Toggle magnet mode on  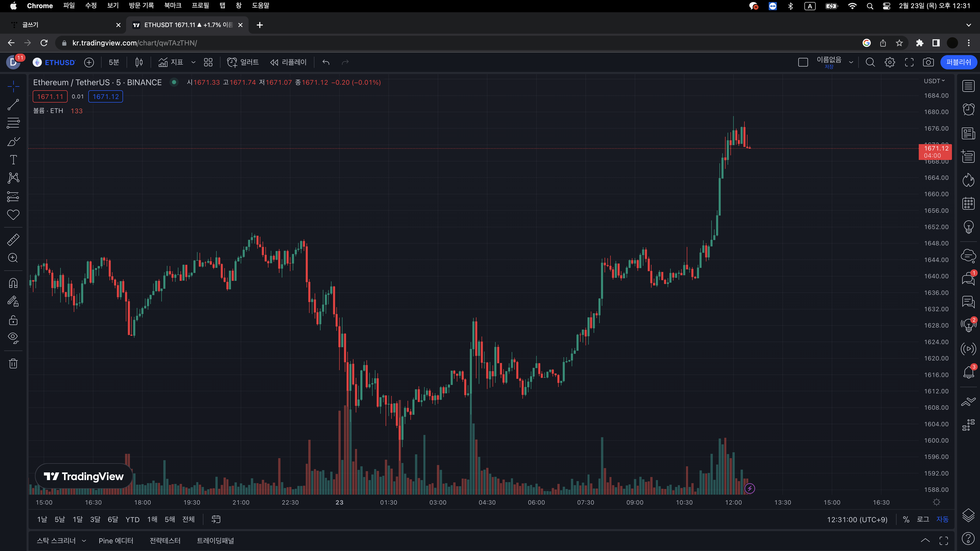coord(13,283)
